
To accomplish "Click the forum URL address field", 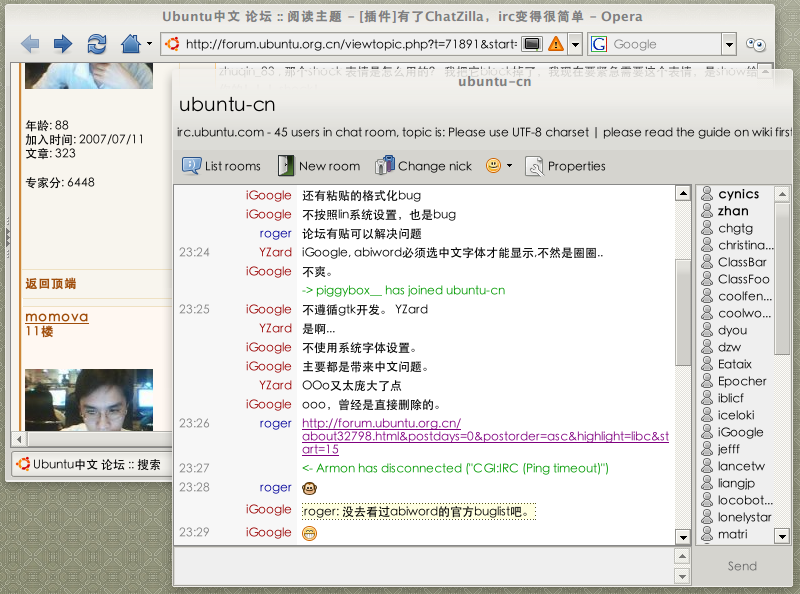I will point(351,44).
